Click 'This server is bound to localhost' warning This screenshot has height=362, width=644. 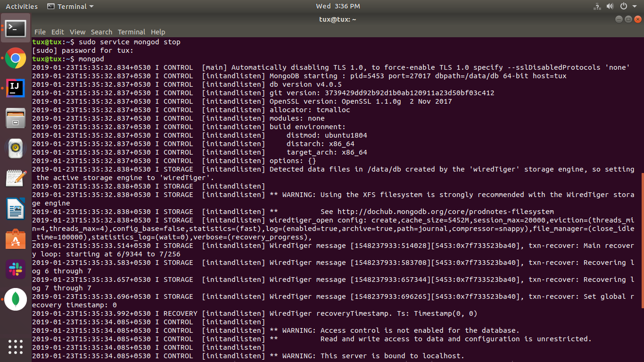(x=392, y=356)
